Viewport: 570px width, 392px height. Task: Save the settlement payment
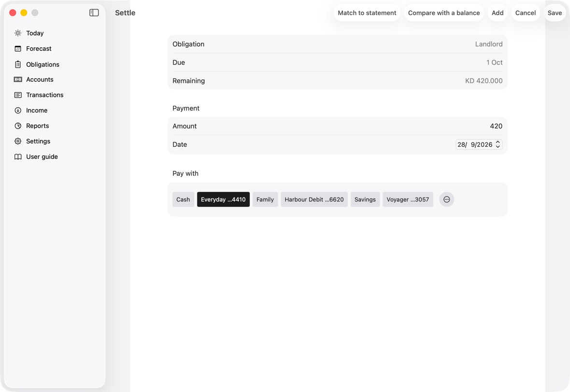click(555, 13)
